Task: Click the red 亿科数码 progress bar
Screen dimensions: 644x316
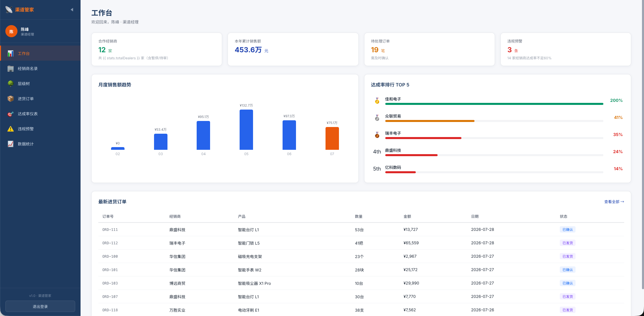Action: click(x=400, y=172)
